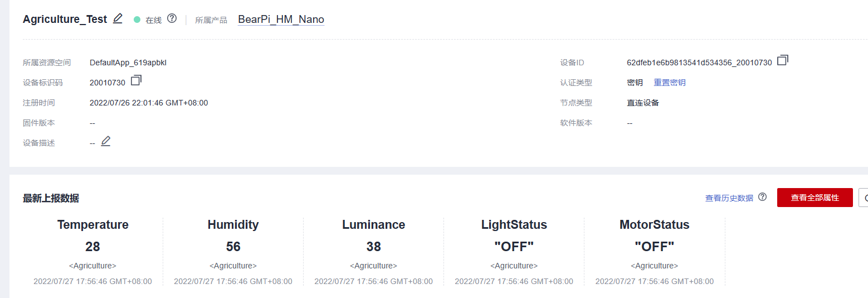
Task: Click the LightStatus "OFF" value
Action: pyautogui.click(x=514, y=246)
